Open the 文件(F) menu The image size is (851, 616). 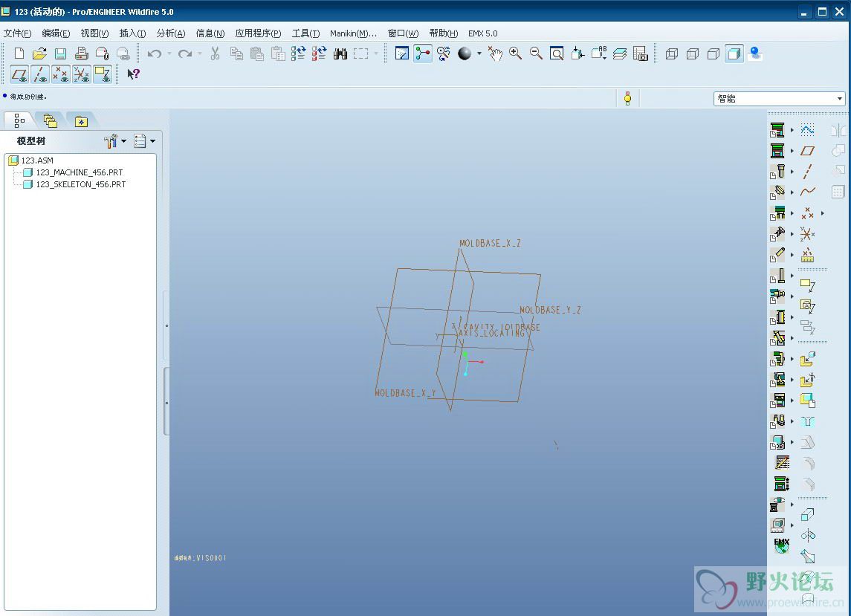pos(17,33)
